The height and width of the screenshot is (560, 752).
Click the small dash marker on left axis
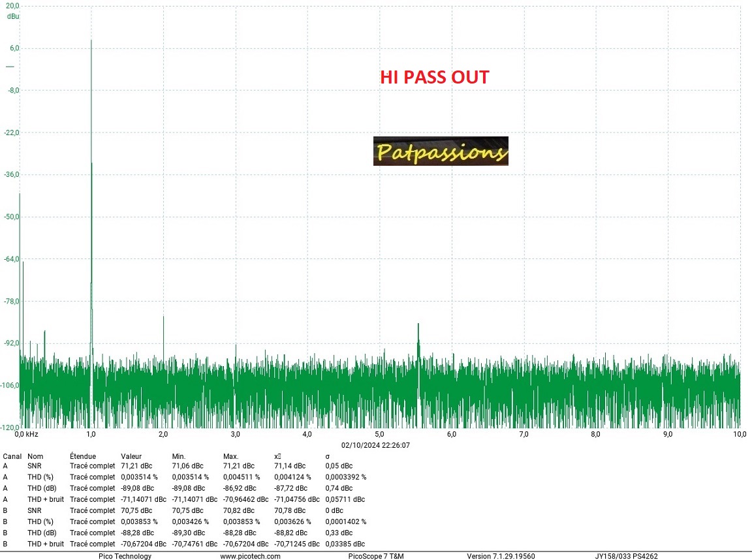10,67
